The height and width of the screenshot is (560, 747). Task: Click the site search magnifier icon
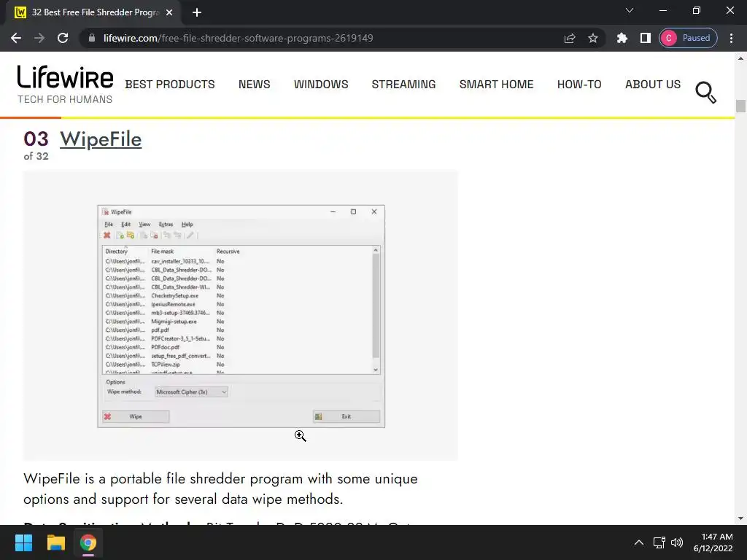pyautogui.click(x=705, y=93)
